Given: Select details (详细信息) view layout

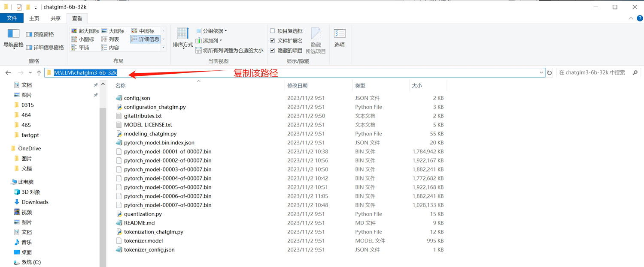Looking at the screenshot, I should coord(145,39).
